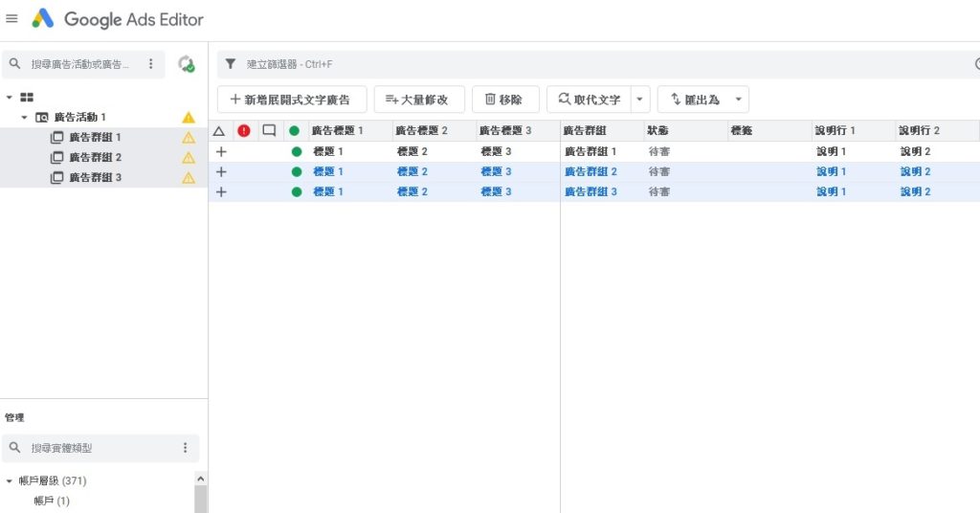Open campaign search options (three dots)
This screenshot has width=980, height=513.
150,64
